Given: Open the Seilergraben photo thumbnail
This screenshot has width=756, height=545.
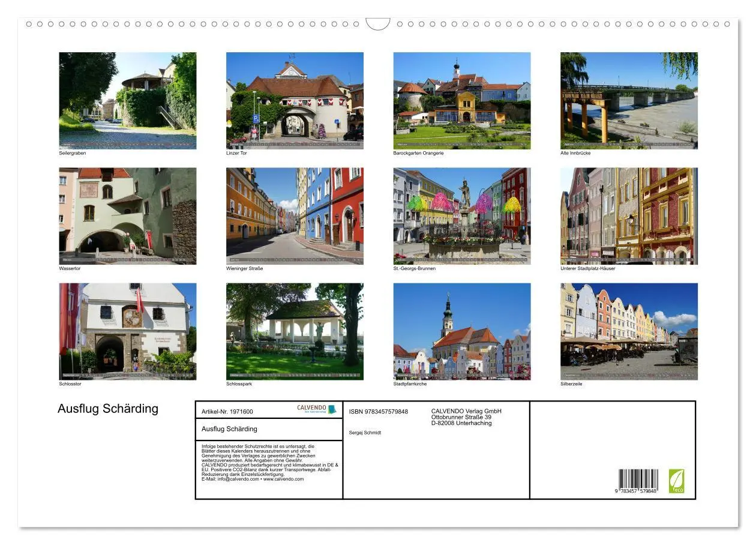Looking at the screenshot, I should (127, 100).
